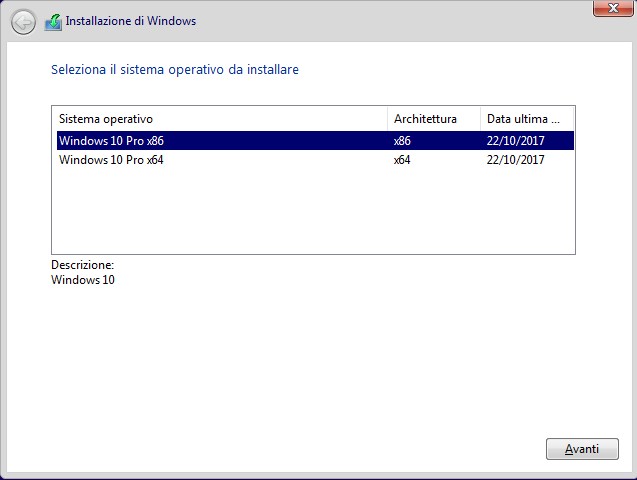Image resolution: width=637 pixels, height=480 pixels.
Task: Click the Data ultima column header
Action: 527,119
